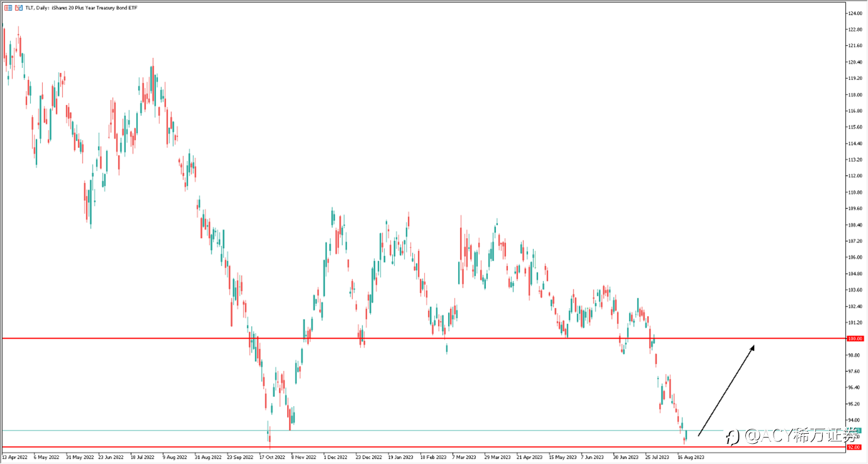Click the '19 Jan 2023' date axis label
Screen dimensions: 868x464
click(401, 458)
